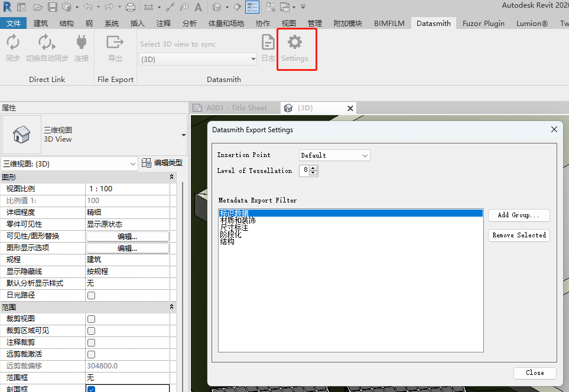Click the Section tool icon

coord(237,7)
